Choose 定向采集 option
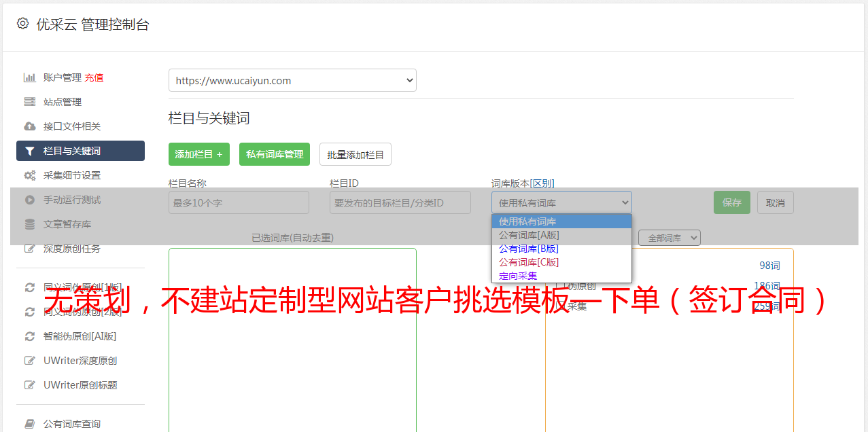The width and height of the screenshot is (868, 432). coord(561,276)
